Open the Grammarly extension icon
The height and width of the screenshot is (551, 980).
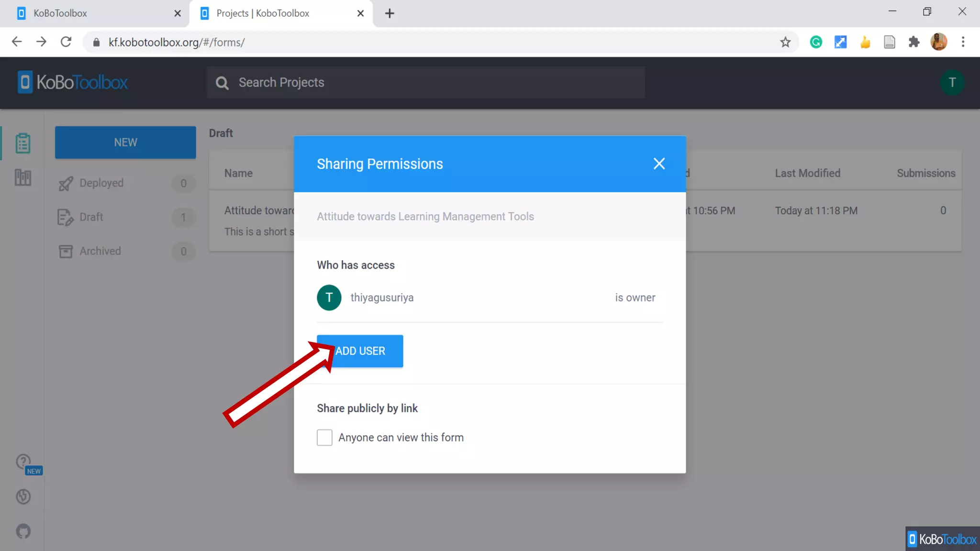point(816,42)
